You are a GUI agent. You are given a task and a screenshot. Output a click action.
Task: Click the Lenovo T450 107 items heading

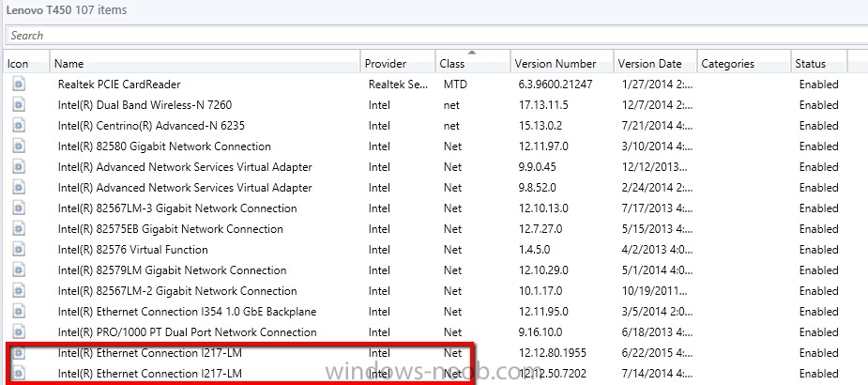[67, 9]
